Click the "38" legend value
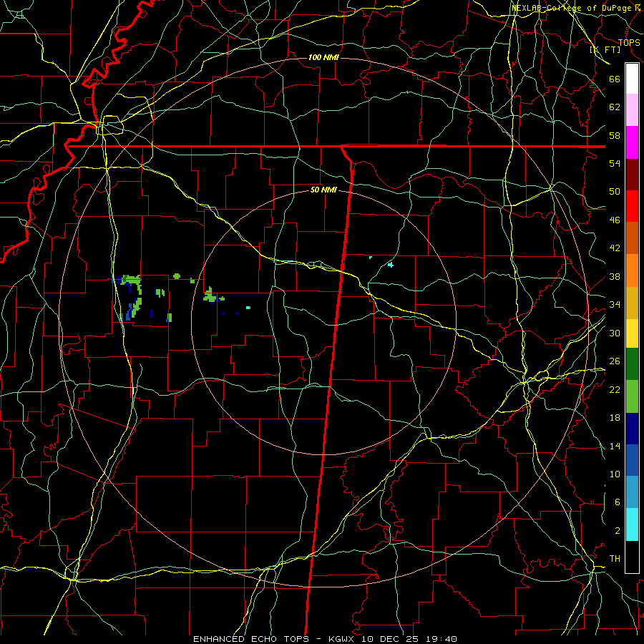 pyautogui.click(x=615, y=277)
